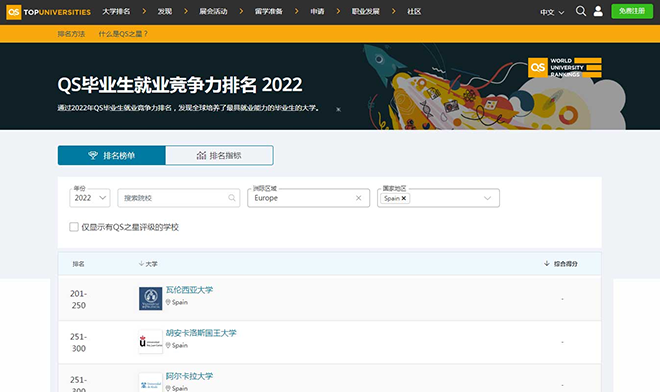660x392 pixels.
Task: Open the 洲际区域 Europe selector
Action: (308, 198)
